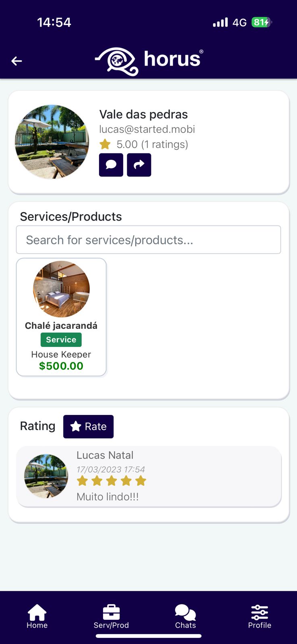Tap the battery indicator in status bar
The width and height of the screenshot is (297, 644).
[261, 22]
